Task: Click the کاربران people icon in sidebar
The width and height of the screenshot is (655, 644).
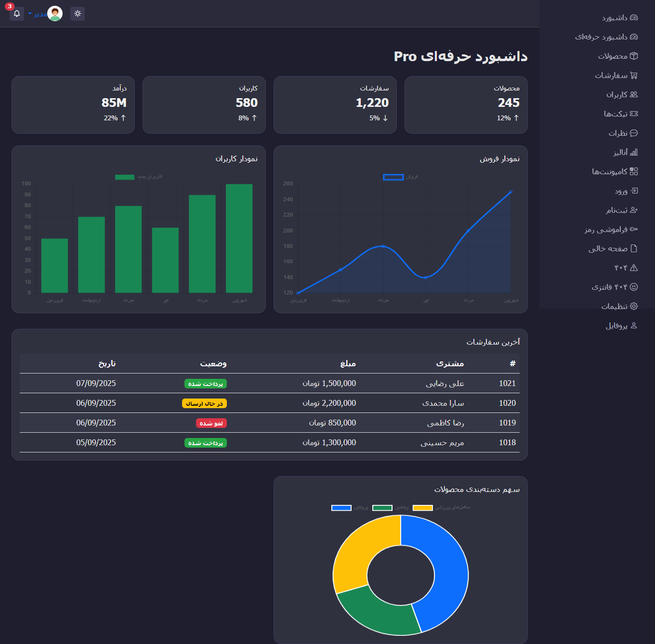Action: (634, 94)
